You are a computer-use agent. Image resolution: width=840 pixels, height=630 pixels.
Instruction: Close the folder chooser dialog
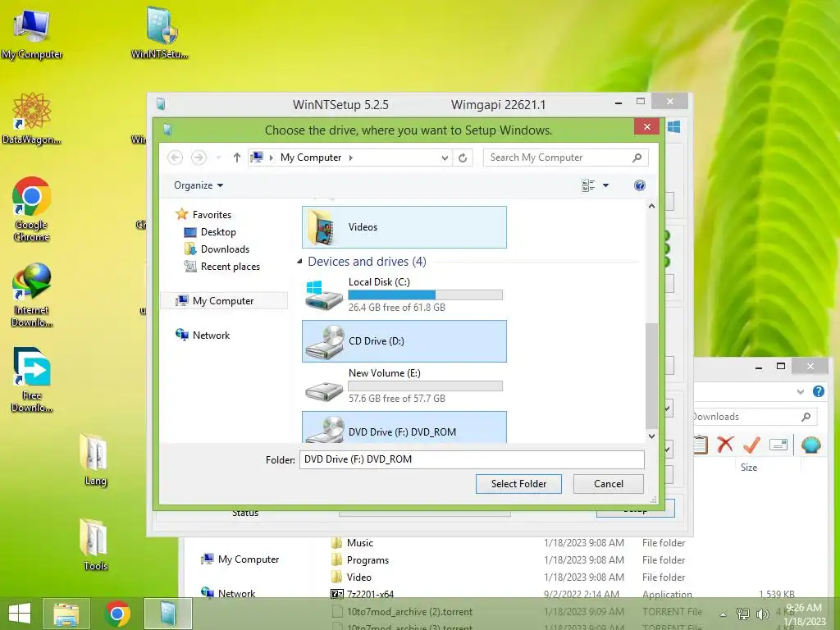(646, 126)
